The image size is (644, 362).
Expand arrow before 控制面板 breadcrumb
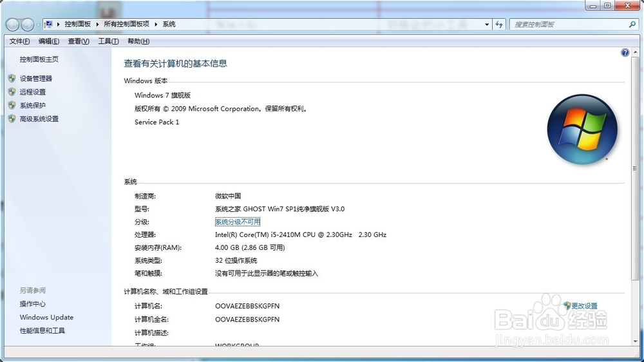[59, 24]
